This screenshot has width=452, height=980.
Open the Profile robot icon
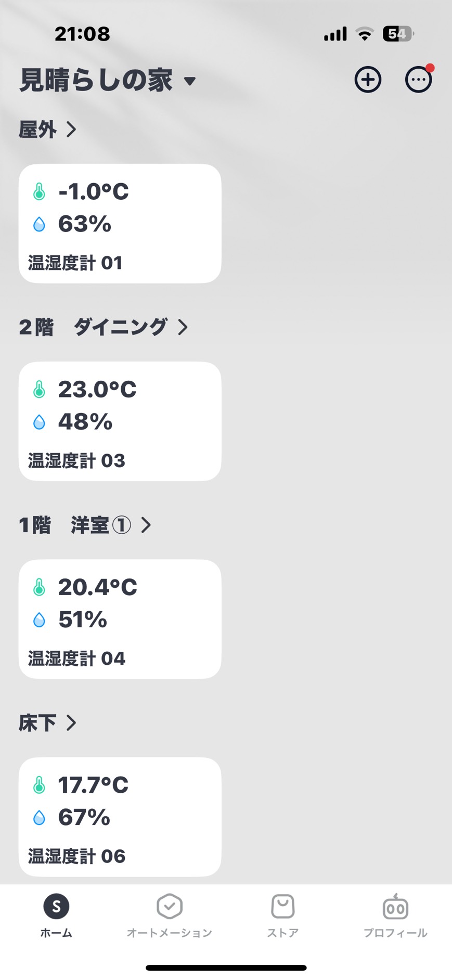pos(395,907)
